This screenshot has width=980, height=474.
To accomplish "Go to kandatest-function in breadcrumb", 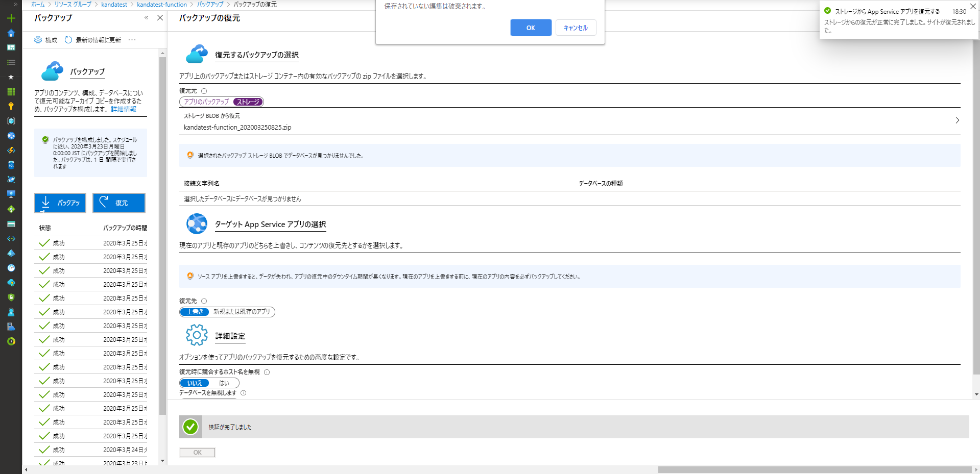I will point(162,5).
